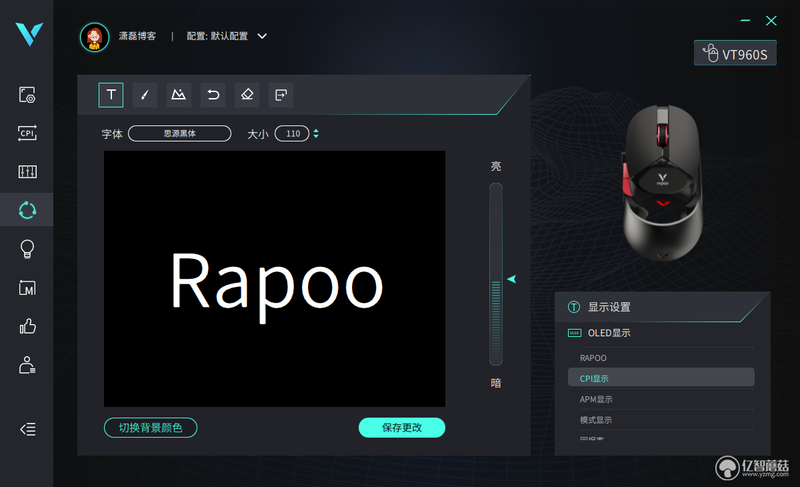Screen dimensions: 800x487
Task: Open the button settings sidebar icon
Action: coord(27,95)
